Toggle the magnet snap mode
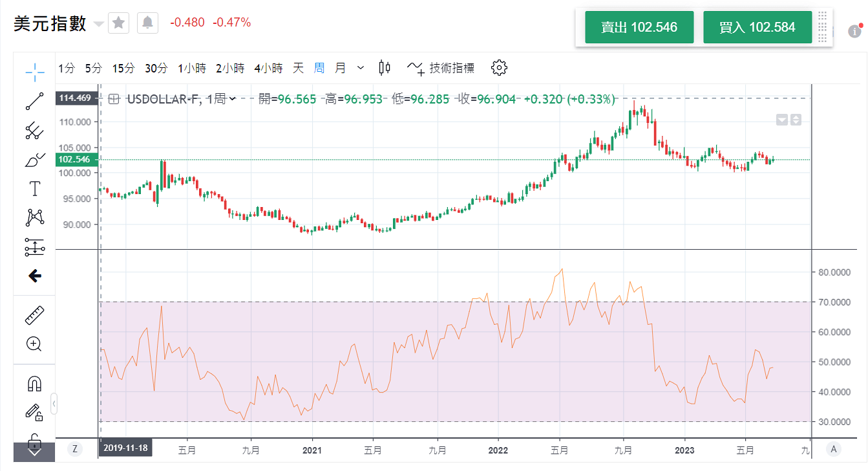The width and height of the screenshot is (868, 471). coord(34,384)
